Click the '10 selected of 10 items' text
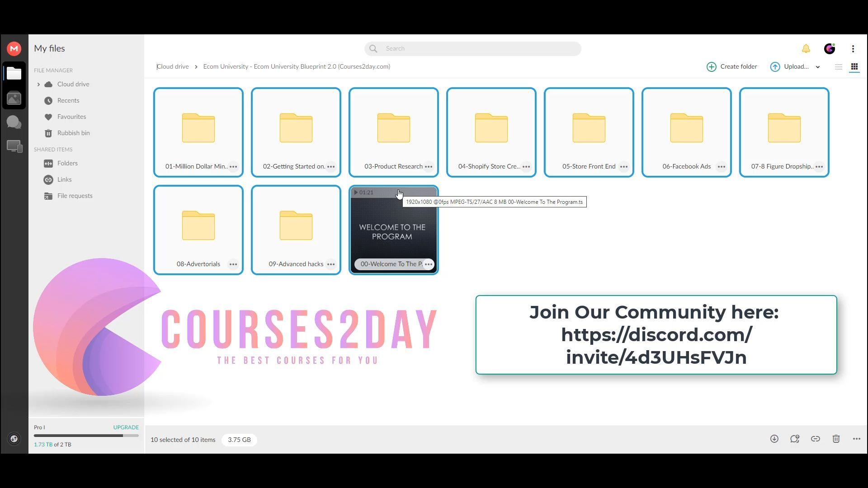The height and width of the screenshot is (488, 868). [183, 440]
